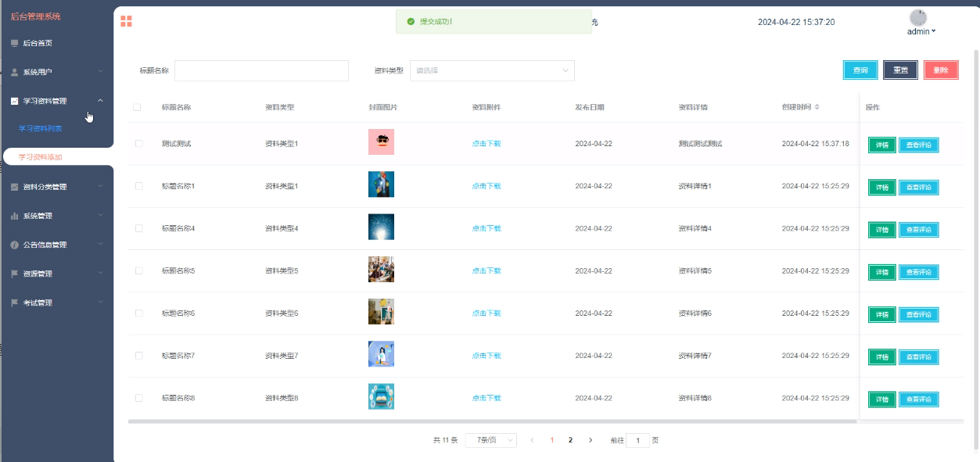
Task: Click 查看评论 for row 标题名称1
Action: coord(919,187)
